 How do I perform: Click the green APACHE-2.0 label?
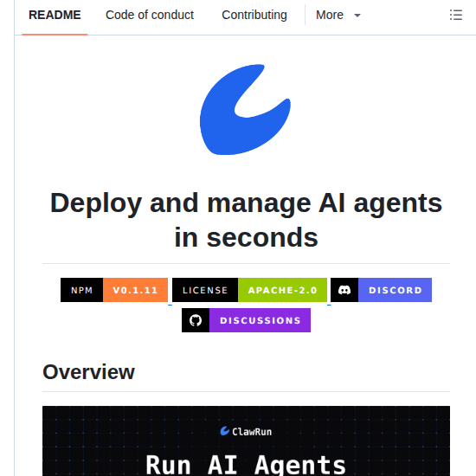click(x=283, y=290)
